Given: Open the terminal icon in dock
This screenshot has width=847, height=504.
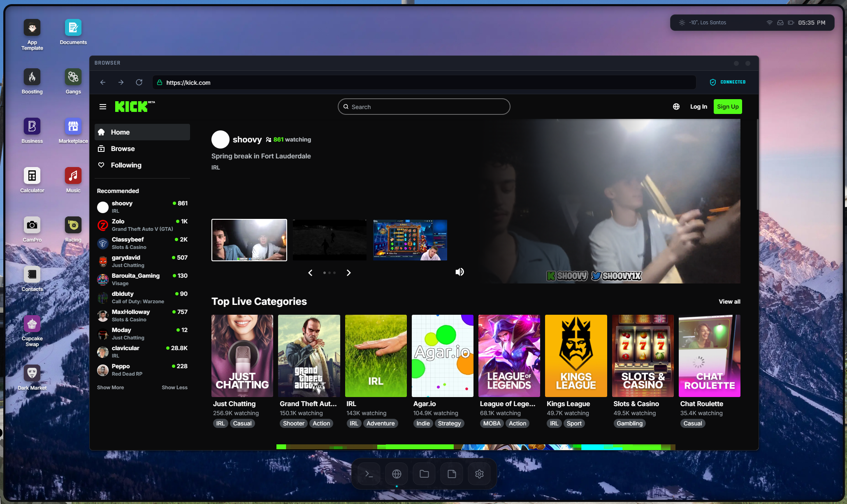Looking at the screenshot, I should pyautogui.click(x=369, y=474).
